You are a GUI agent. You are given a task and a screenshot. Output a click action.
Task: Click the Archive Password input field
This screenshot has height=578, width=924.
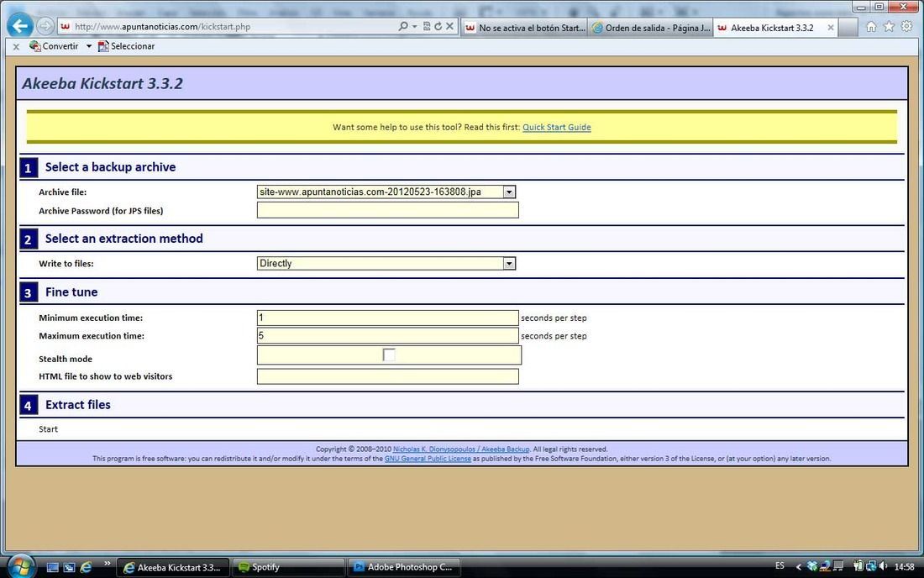point(388,210)
